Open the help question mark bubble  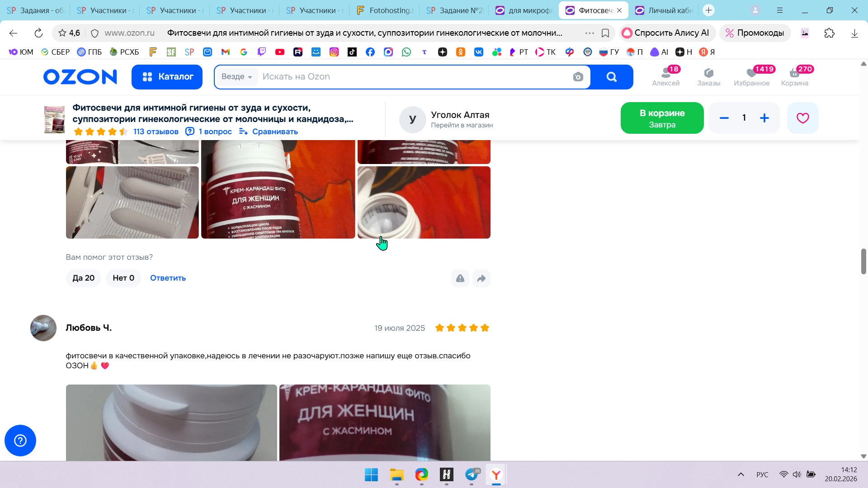20,441
